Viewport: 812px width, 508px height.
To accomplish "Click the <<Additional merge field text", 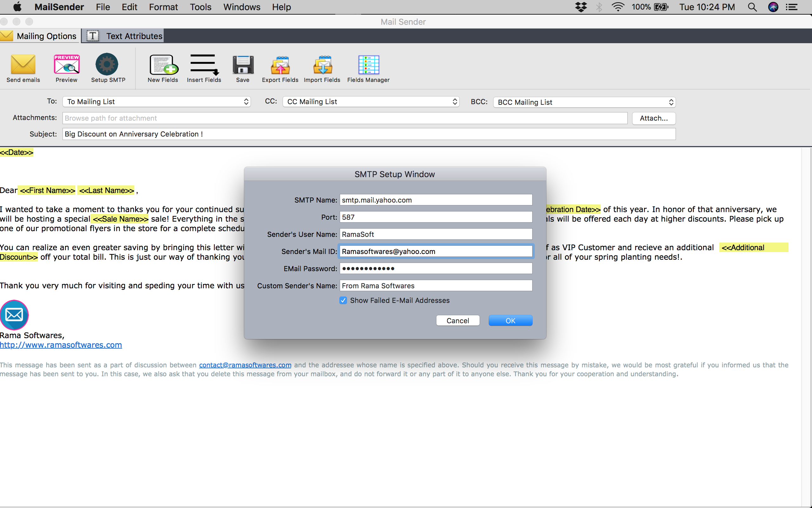I will coord(743,248).
